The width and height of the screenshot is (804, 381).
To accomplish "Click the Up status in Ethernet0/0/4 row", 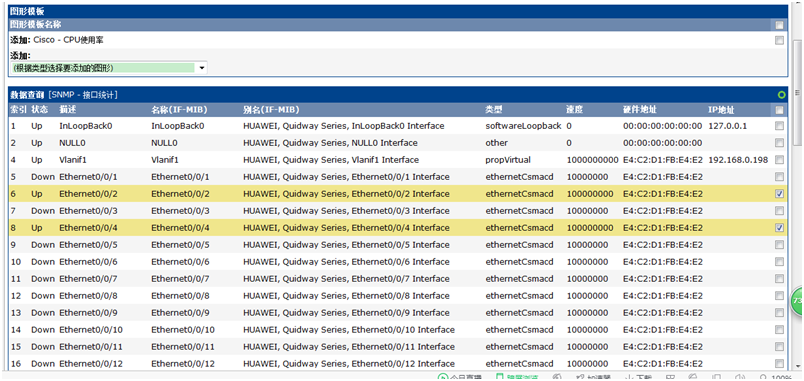I will [37, 228].
